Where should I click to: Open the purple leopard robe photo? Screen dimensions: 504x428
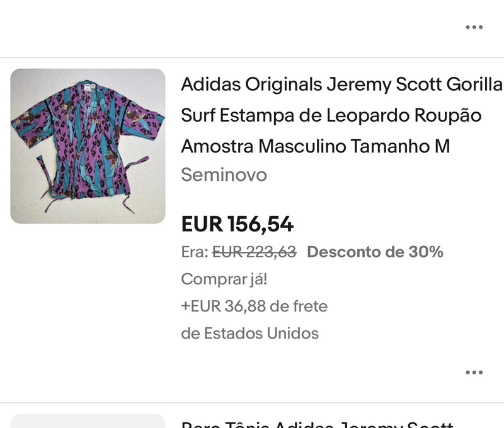point(88,146)
